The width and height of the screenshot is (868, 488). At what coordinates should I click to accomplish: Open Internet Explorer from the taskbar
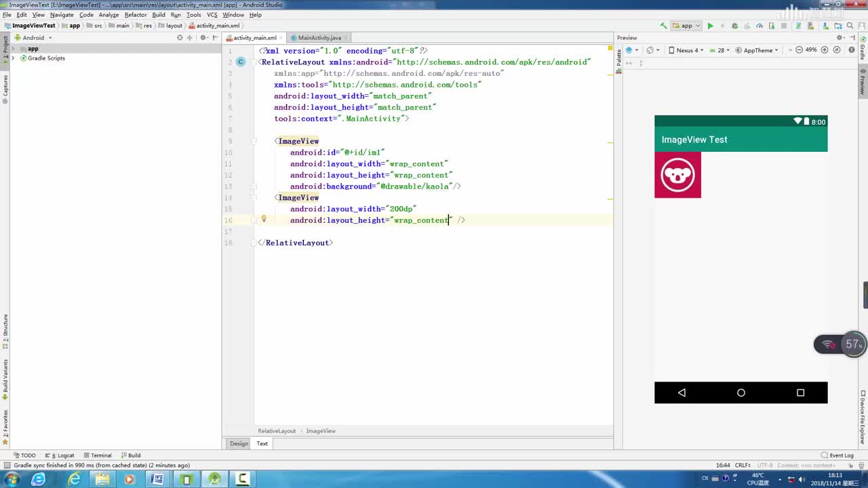pyautogui.click(x=74, y=479)
